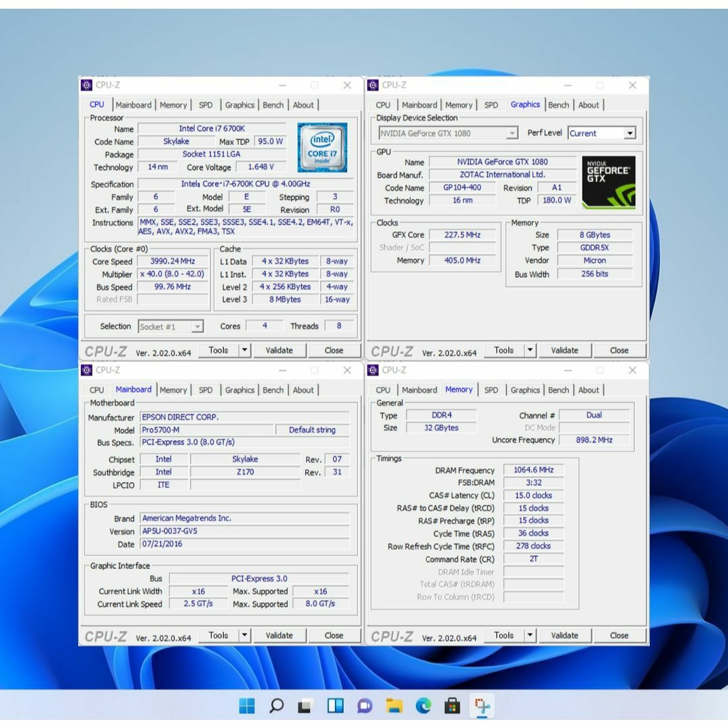Expand Tools arrow in the CPU window
This screenshot has height=728, width=728.
point(245,350)
